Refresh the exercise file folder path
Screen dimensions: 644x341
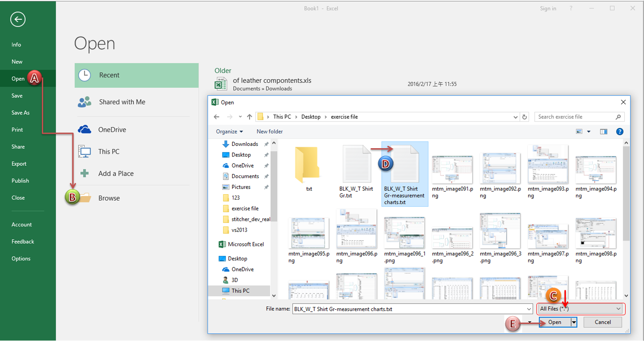click(x=525, y=117)
